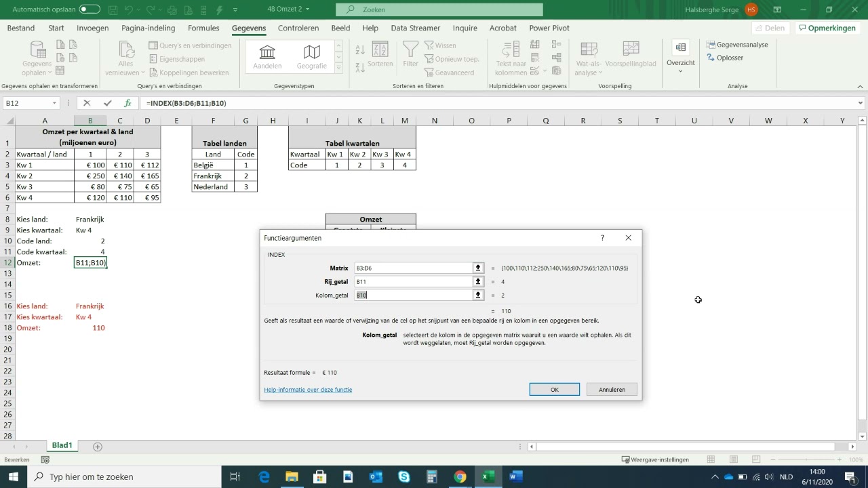Expand Gegevens ophalen dropdown
The width and height of the screenshot is (868, 488).
tap(49, 73)
